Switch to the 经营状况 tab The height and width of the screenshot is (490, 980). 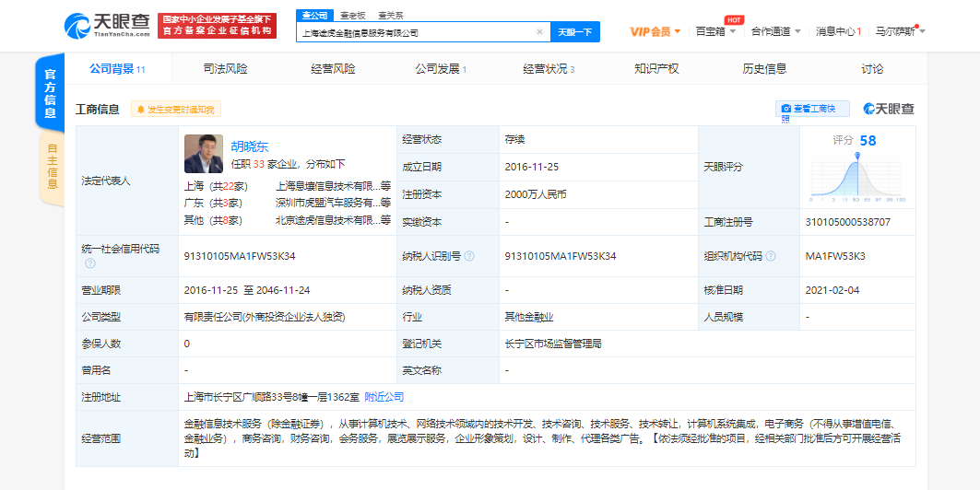pyautogui.click(x=549, y=69)
